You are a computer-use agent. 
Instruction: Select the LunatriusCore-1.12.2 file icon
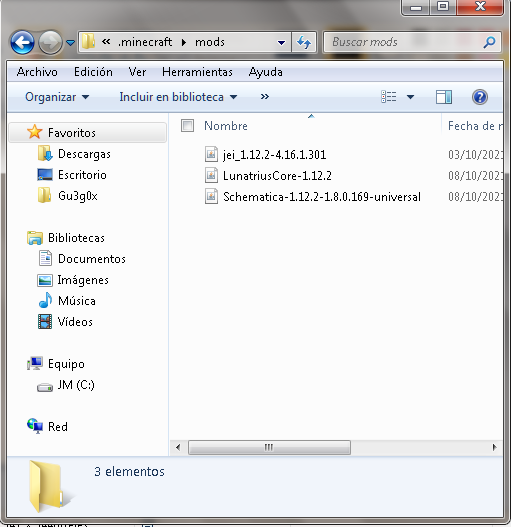pos(211,175)
